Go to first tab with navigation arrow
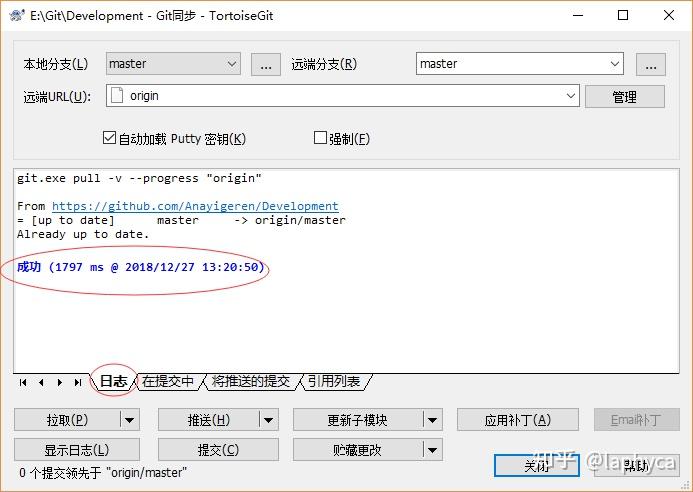 click(23, 382)
